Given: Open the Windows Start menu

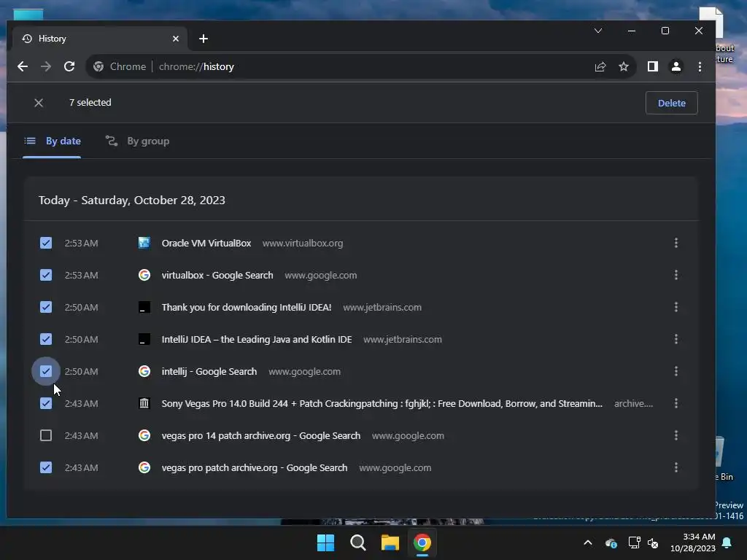Looking at the screenshot, I should [326, 542].
